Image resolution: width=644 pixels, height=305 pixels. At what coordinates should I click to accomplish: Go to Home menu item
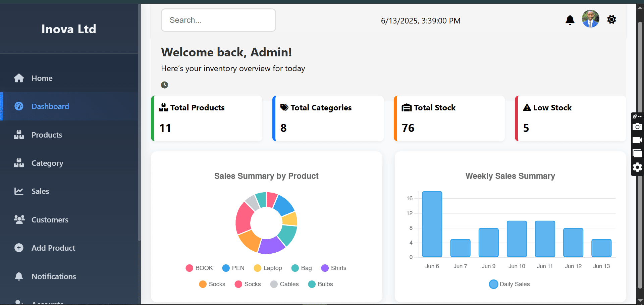point(69,78)
